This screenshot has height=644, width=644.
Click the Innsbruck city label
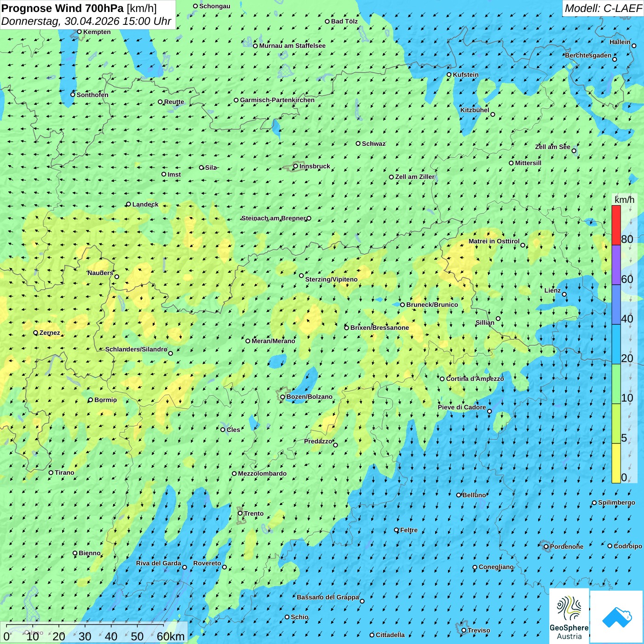pyautogui.click(x=315, y=166)
